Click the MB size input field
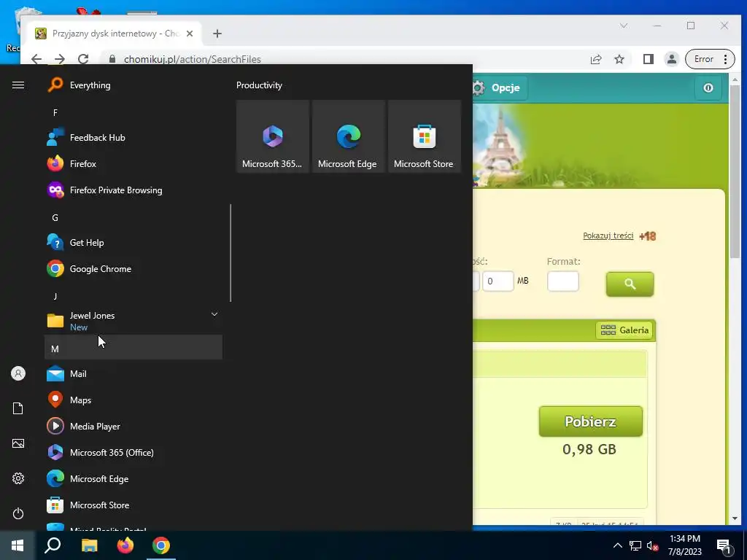The height and width of the screenshot is (560, 747). click(498, 281)
